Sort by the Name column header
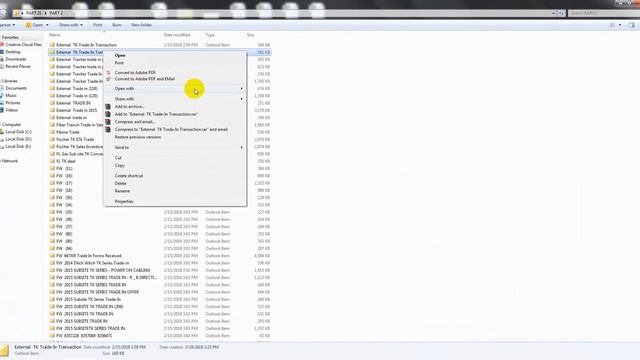This screenshot has height=360, width=640. (55, 35)
